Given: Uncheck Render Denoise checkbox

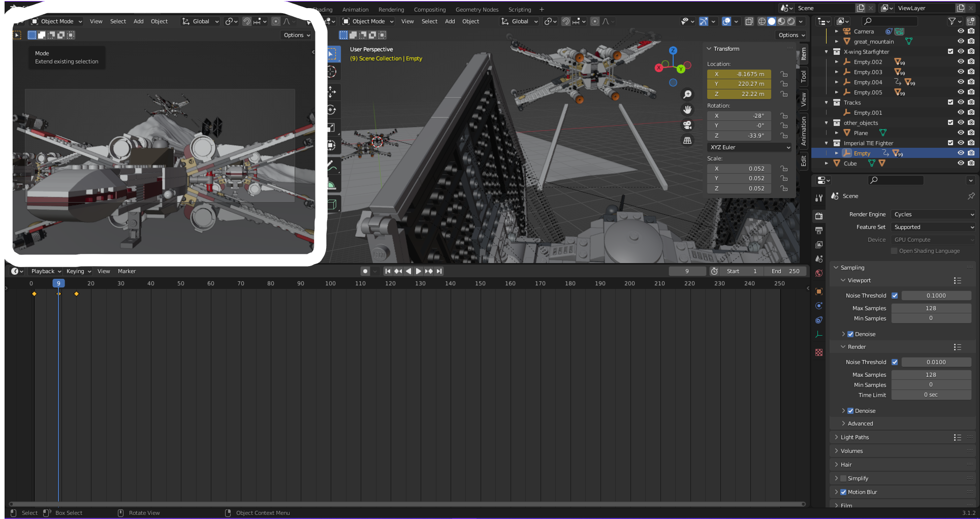Looking at the screenshot, I should click(x=850, y=411).
